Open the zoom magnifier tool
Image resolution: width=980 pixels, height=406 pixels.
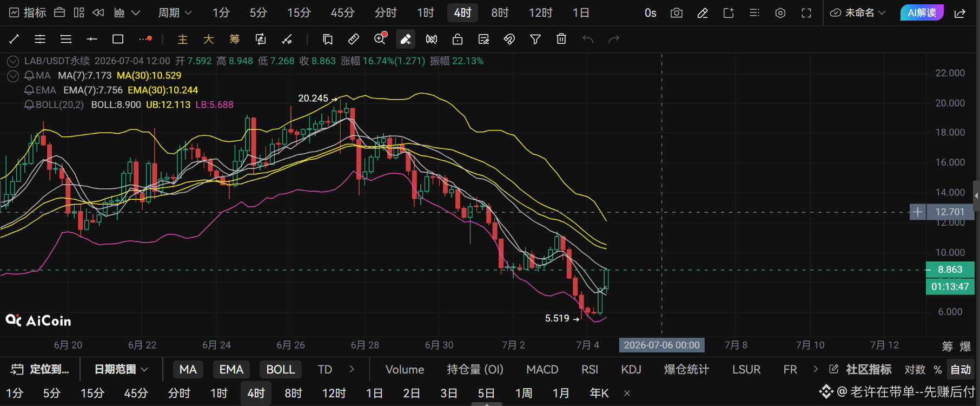coord(380,38)
